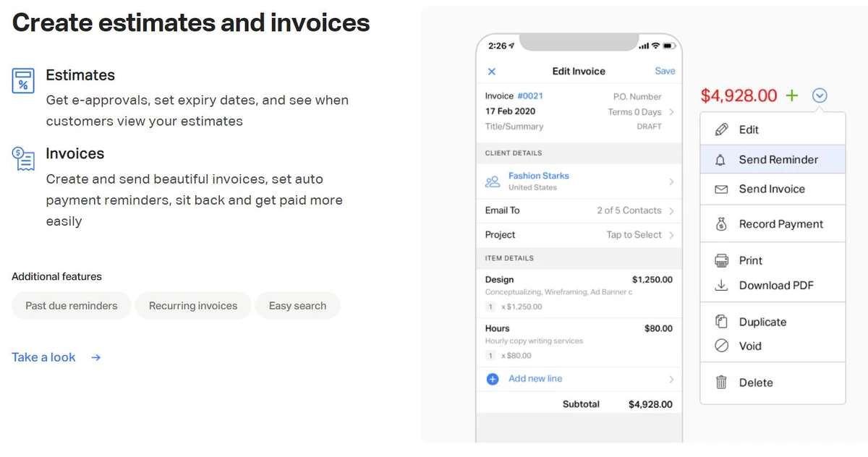
Task: Click Delete text in the menu
Action: point(756,383)
